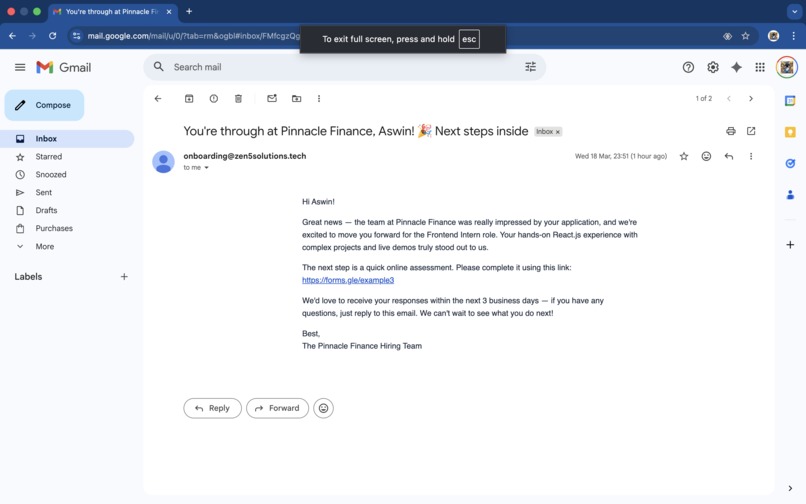Open the Settings gear icon
Screen dimensions: 806x504
(x=712, y=67)
